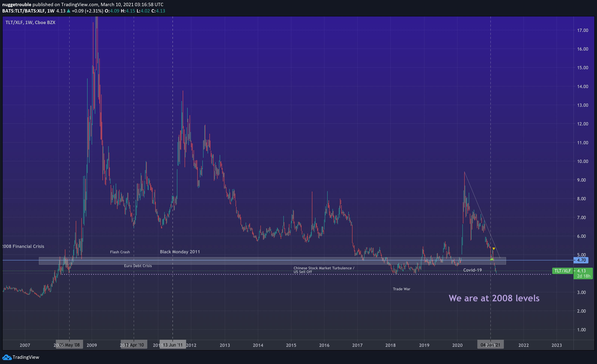Click the 1.00 price axis label

point(582,330)
